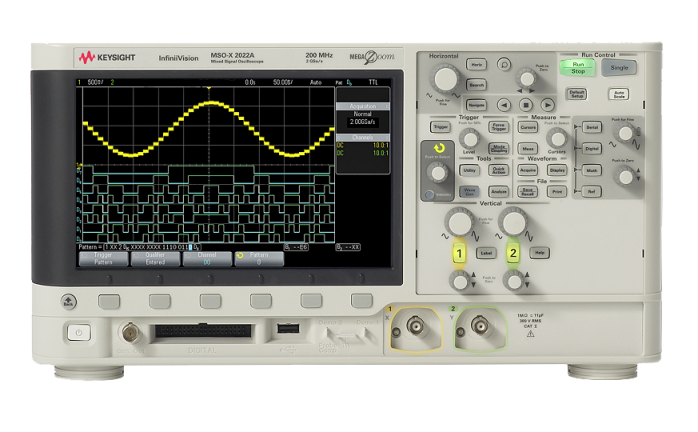Click the large Horizontal scale knob
This screenshot has height=432, width=698.
click(x=445, y=79)
